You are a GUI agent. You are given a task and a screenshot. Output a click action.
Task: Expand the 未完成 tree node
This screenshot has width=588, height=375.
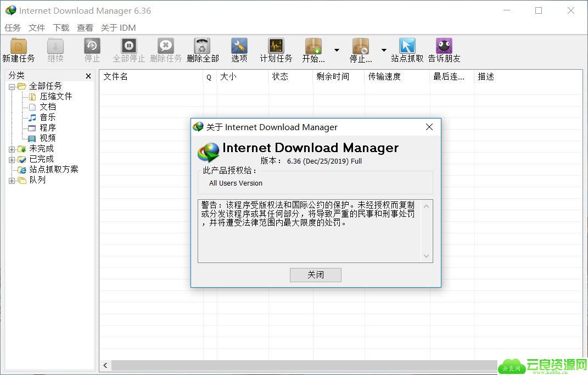point(12,149)
